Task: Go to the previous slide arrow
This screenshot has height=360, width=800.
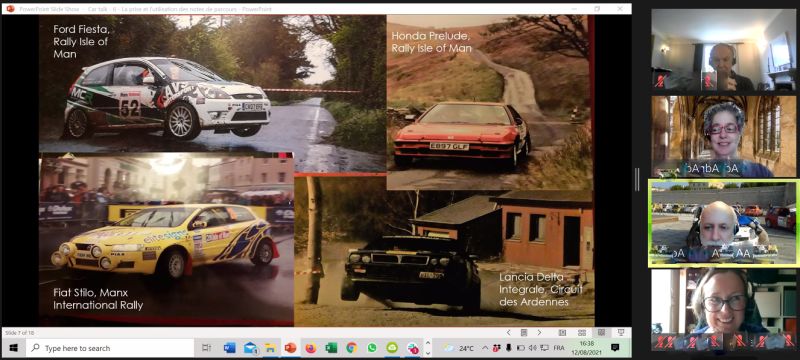Action: click(509, 332)
